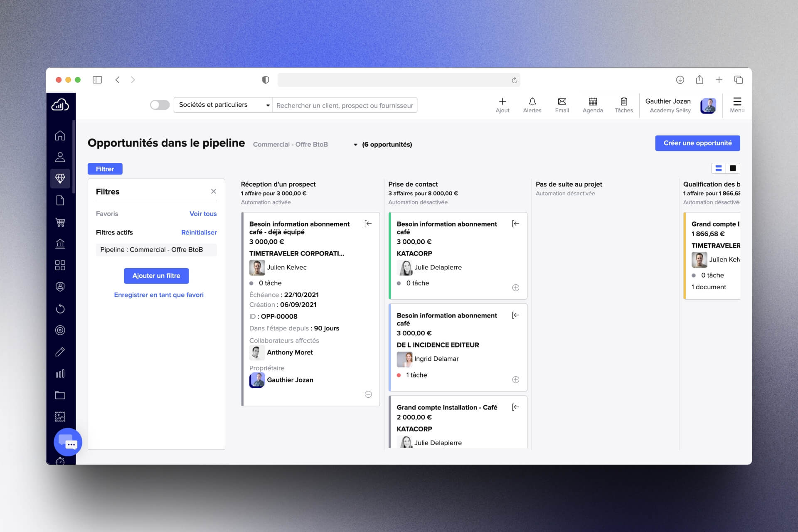
Task: Open Sociétés et particuliers dropdown
Action: [223, 105]
